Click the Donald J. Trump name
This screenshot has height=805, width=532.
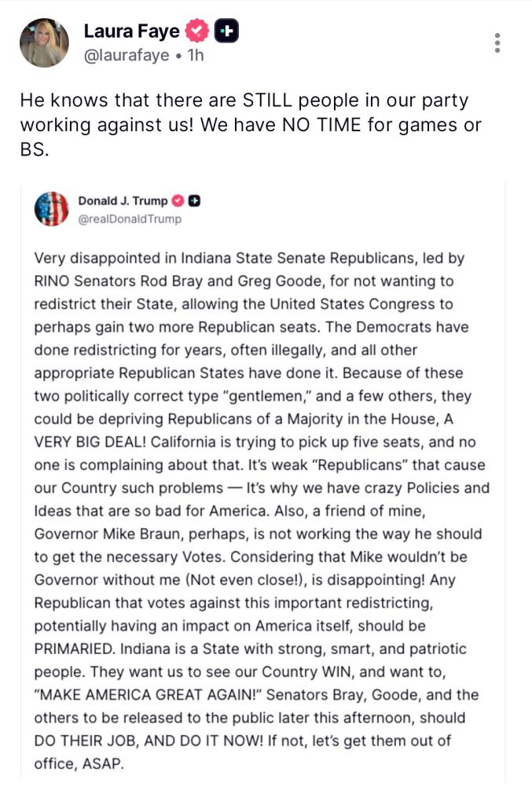coord(123,200)
